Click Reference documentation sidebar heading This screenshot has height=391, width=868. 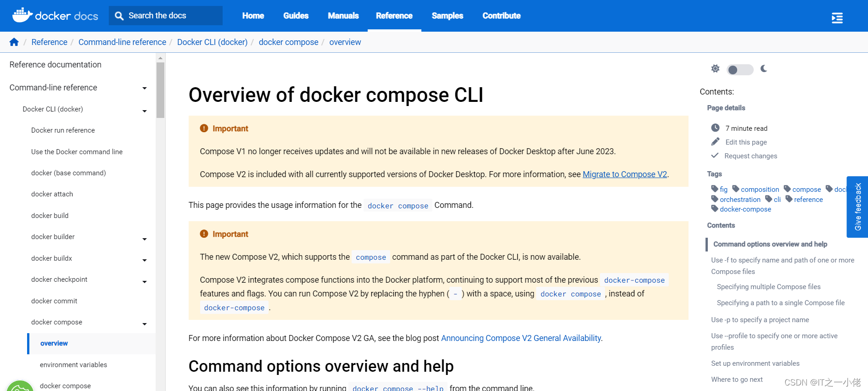(56, 65)
